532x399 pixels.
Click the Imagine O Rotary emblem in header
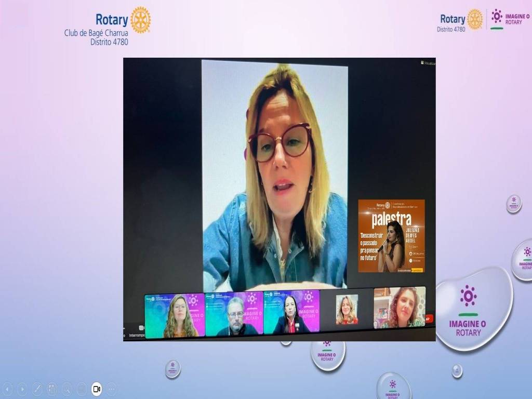point(510,19)
